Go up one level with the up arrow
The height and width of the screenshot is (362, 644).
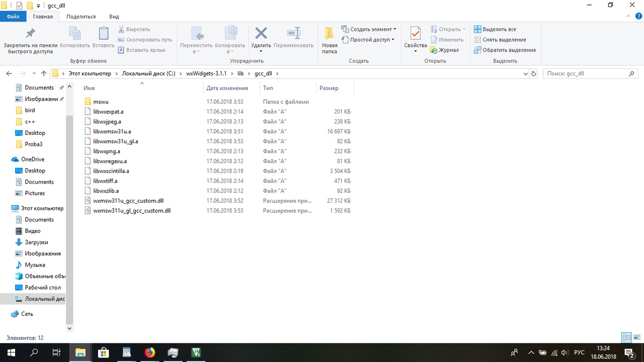pos(44,73)
